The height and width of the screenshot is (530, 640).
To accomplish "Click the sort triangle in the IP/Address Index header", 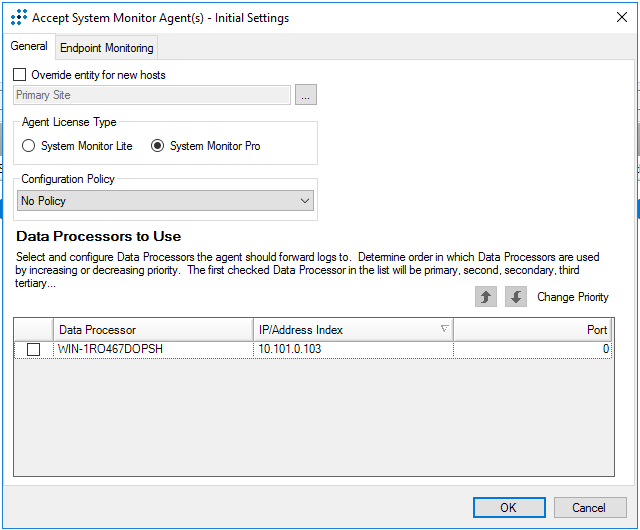I will 444,329.
